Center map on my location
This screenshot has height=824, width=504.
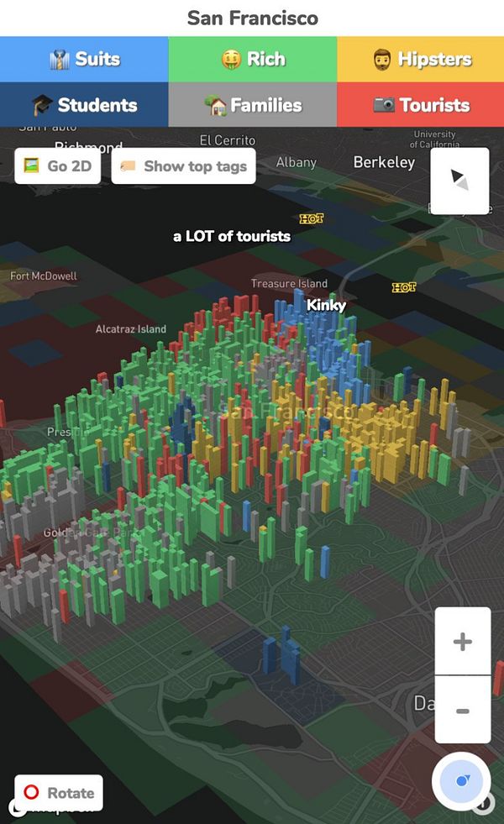[461, 781]
